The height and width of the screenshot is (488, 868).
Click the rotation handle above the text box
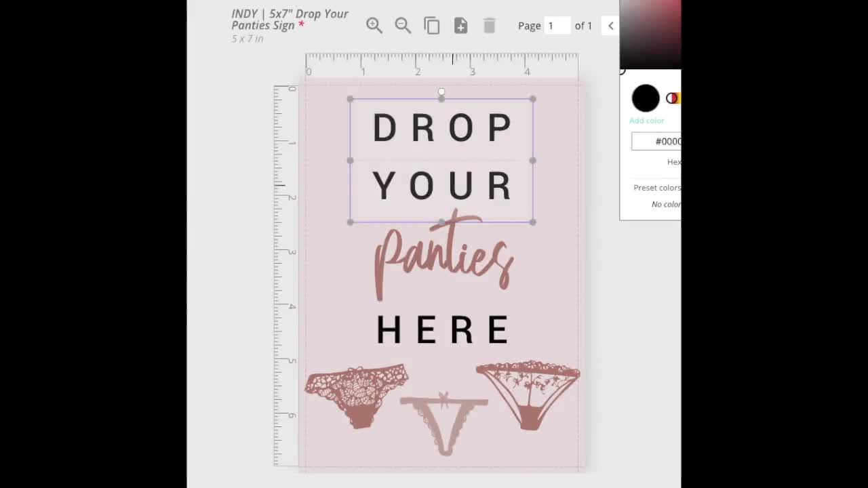point(441,91)
